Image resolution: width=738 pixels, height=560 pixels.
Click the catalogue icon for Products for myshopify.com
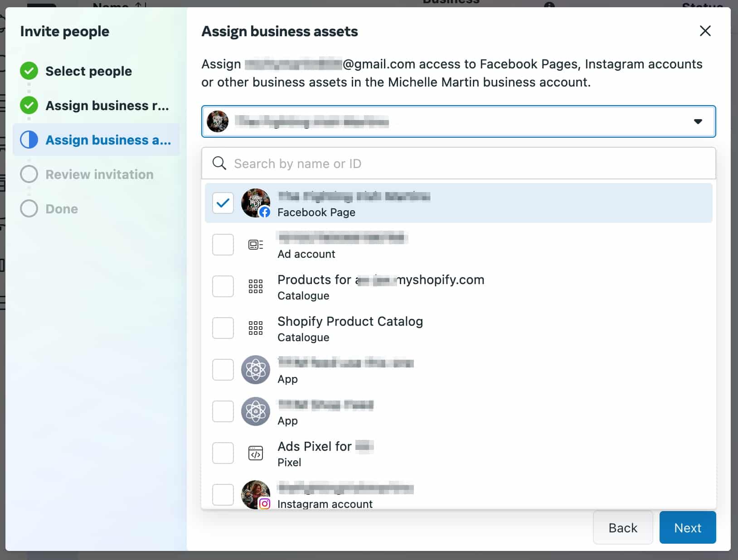click(256, 286)
